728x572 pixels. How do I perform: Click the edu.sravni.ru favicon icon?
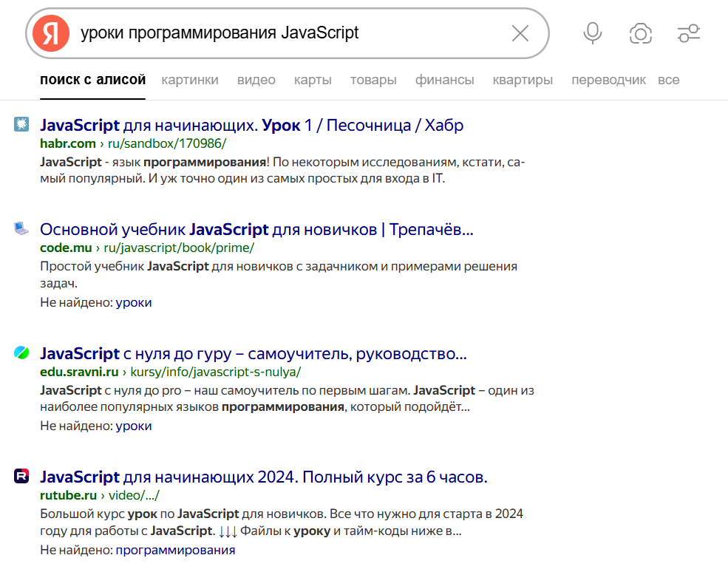click(x=21, y=353)
